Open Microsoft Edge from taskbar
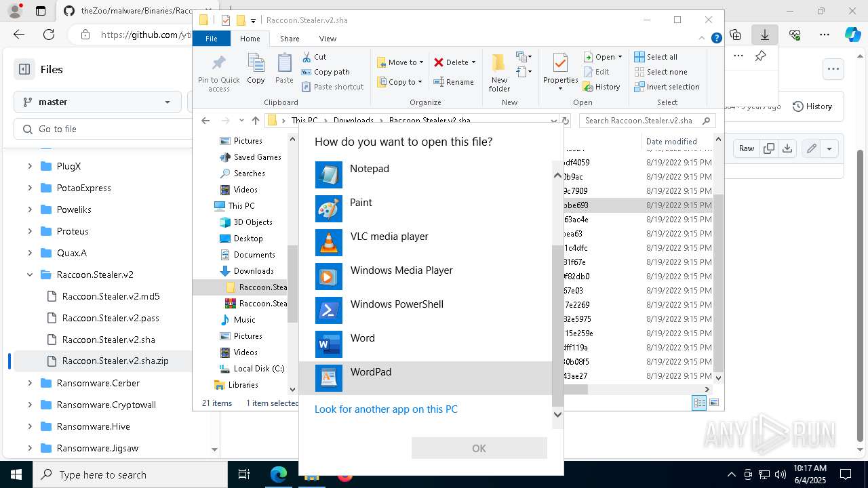Image resolution: width=868 pixels, height=488 pixels. tap(279, 474)
